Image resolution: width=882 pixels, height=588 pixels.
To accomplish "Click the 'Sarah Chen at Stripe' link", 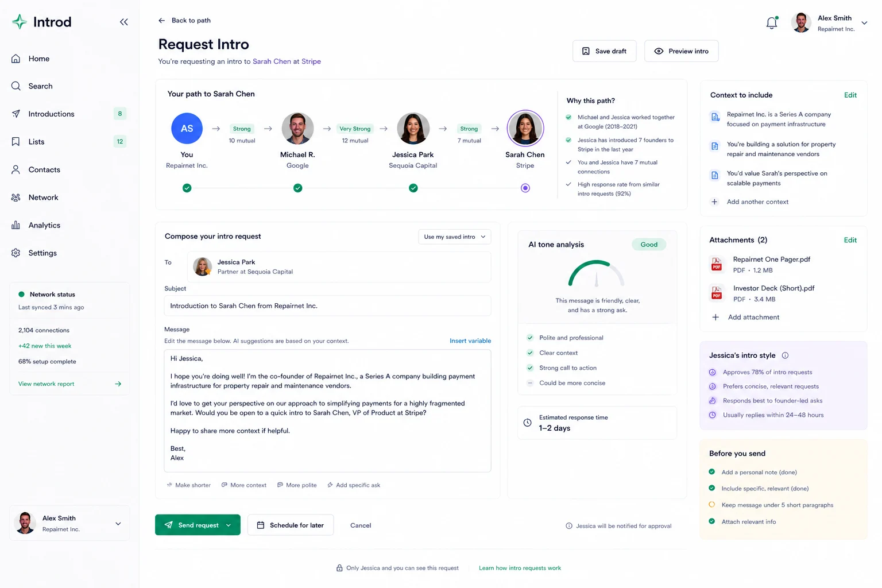I will click(287, 61).
